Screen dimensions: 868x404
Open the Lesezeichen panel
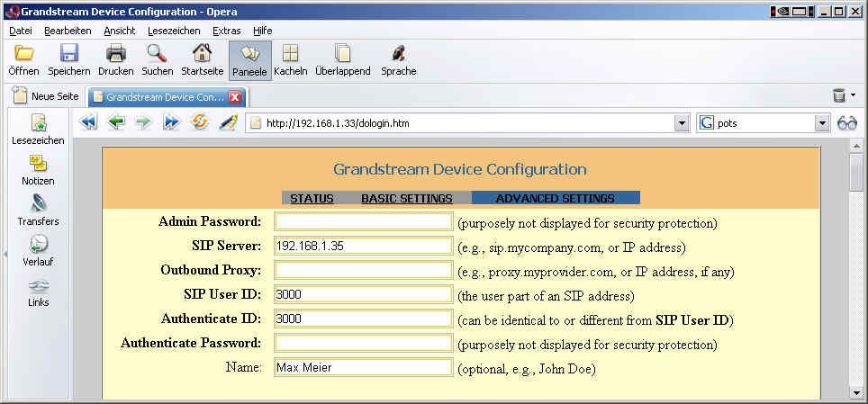coord(38,130)
